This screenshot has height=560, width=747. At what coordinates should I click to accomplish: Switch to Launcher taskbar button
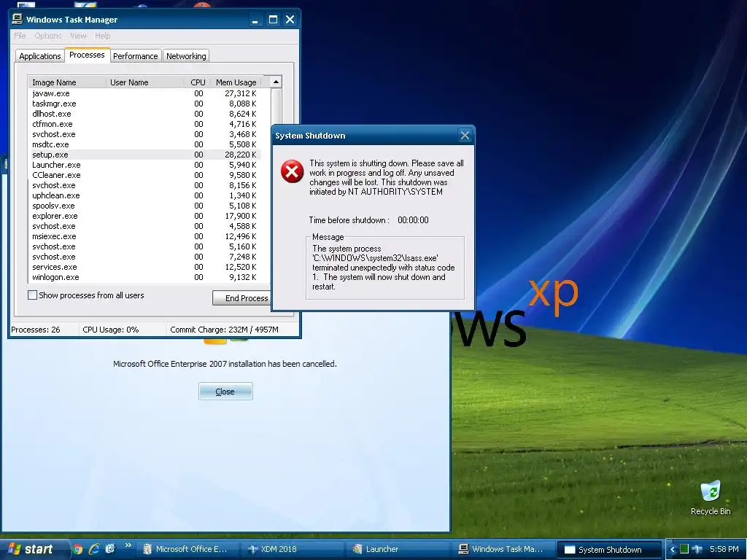[x=397, y=549]
